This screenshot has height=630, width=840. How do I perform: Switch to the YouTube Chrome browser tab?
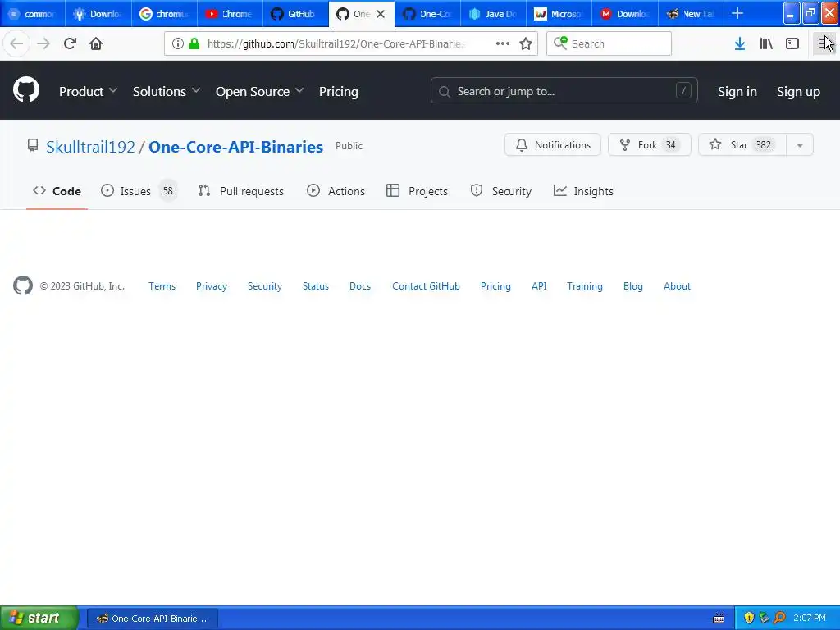[230, 14]
